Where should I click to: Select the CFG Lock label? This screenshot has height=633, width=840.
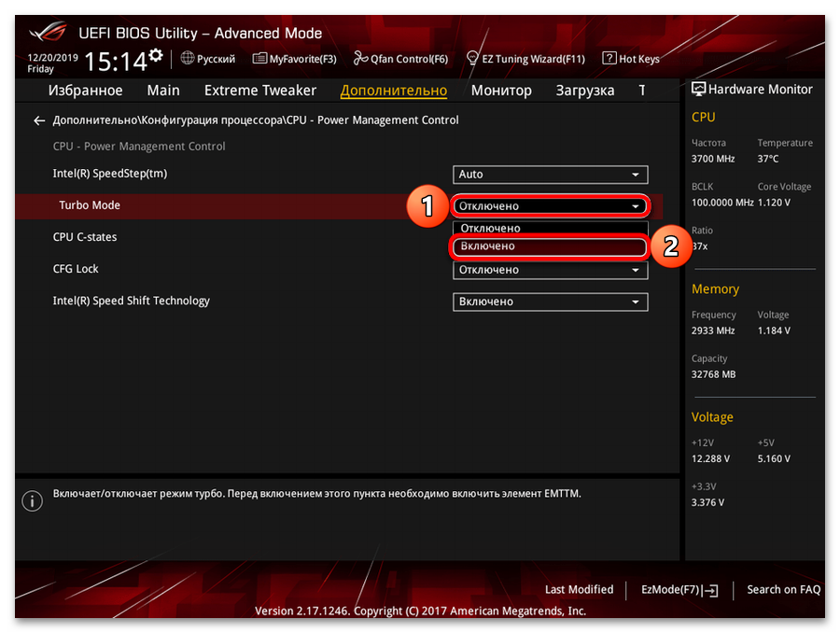76,269
